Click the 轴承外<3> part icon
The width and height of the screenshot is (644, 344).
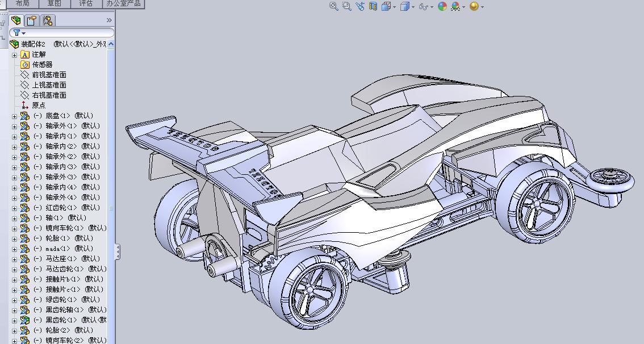[25, 177]
